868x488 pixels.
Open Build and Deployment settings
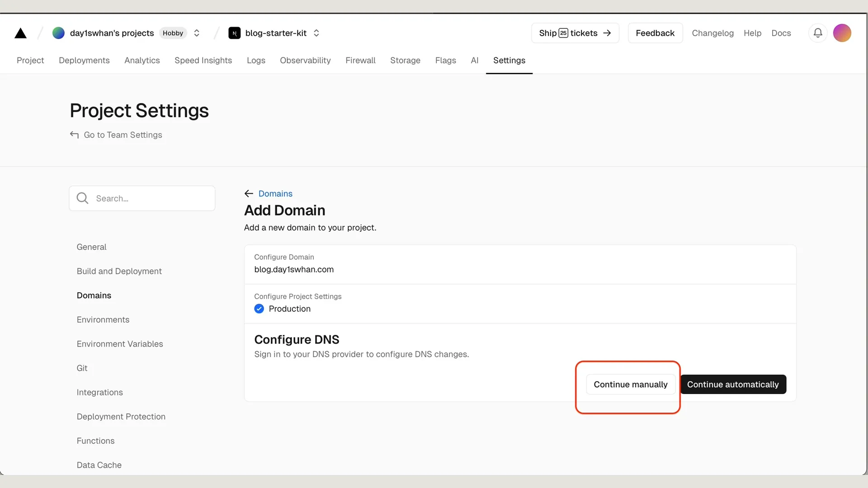119,271
